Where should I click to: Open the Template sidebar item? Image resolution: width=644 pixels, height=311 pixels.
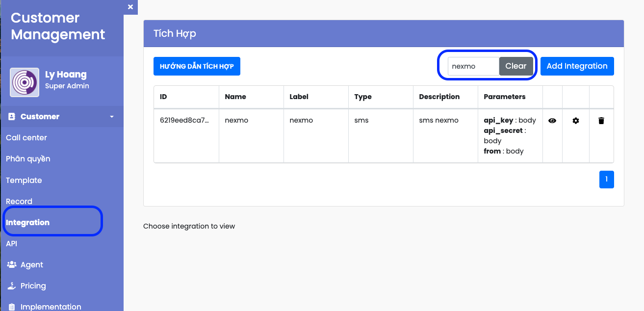pos(24,181)
